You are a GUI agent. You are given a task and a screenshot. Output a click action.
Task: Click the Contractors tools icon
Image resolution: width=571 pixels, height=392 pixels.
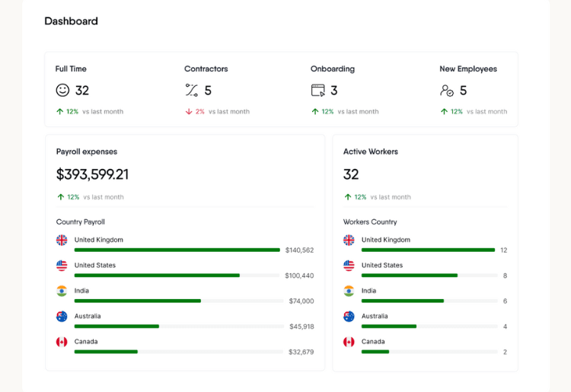click(x=191, y=90)
